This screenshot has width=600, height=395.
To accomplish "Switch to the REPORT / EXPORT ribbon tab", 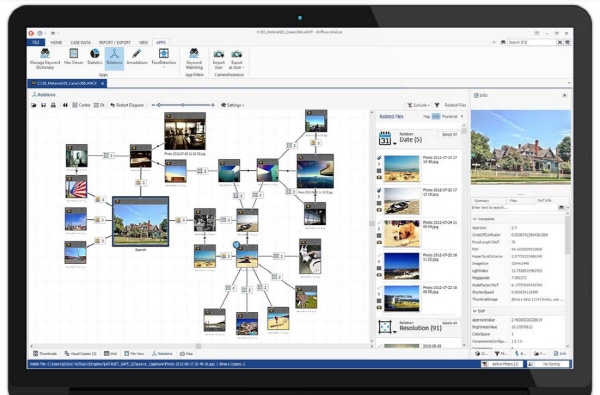I will [x=114, y=42].
